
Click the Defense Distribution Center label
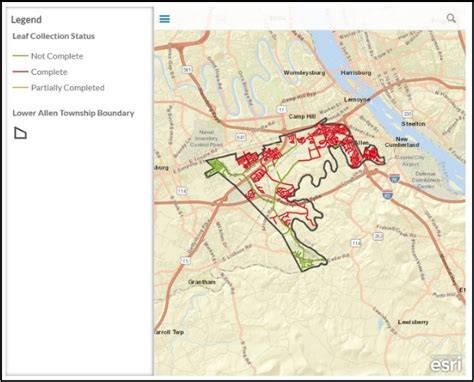point(425,180)
